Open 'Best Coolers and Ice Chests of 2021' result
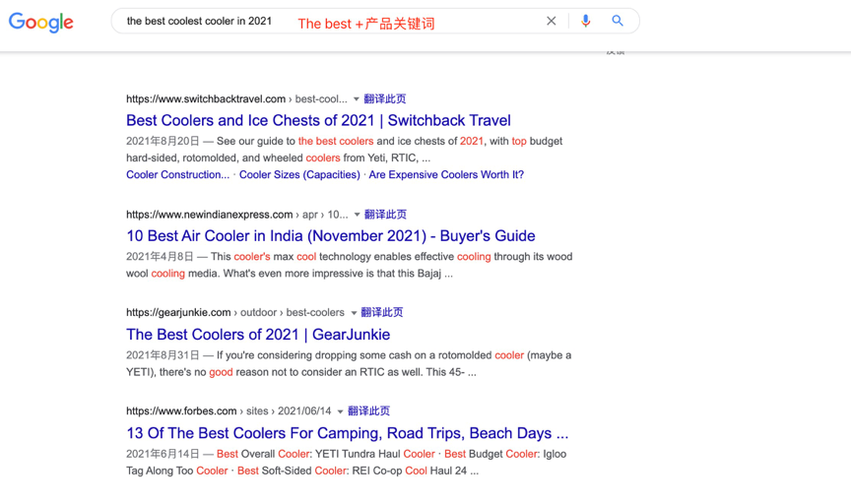This screenshot has height=504, width=851. (x=318, y=120)
